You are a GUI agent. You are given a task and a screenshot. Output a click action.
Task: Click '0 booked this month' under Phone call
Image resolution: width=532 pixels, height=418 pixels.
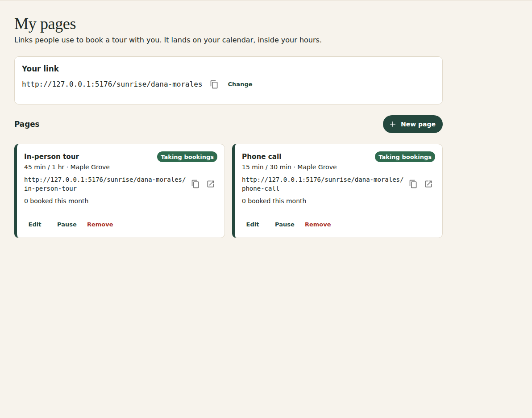(x=274, y=201)
